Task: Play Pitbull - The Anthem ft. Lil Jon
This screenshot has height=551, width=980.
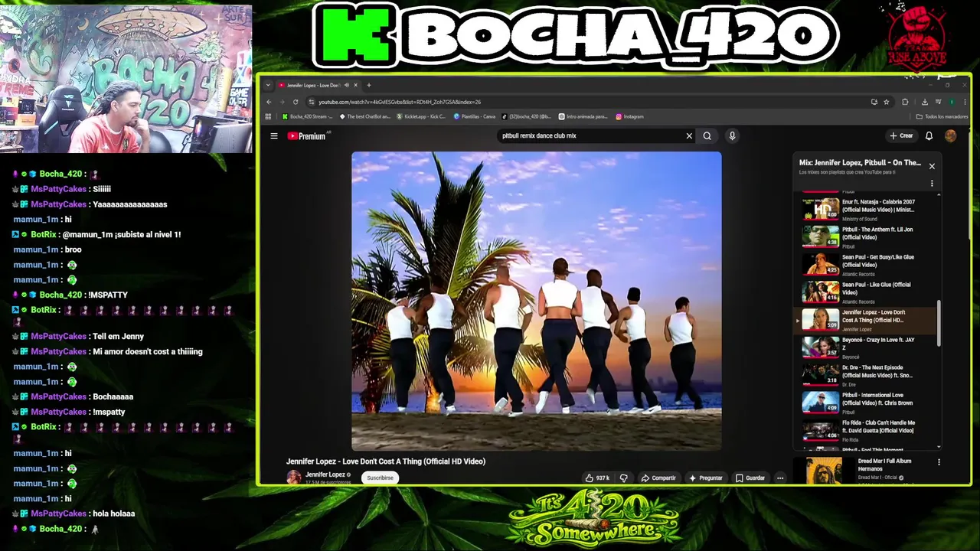Action: (866, 236)
